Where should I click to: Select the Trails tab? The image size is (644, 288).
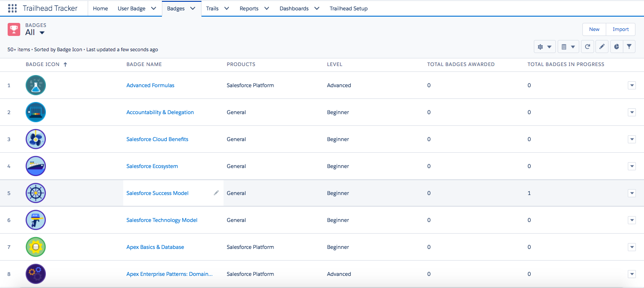(212, 8)
